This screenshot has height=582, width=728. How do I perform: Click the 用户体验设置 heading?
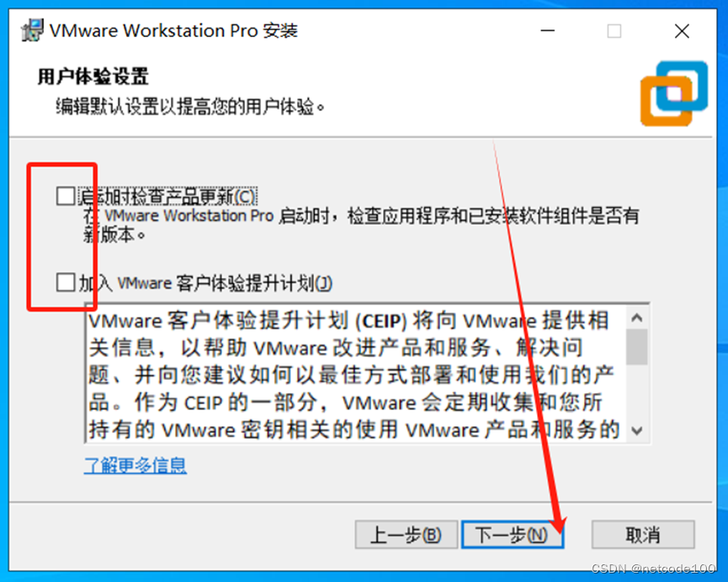coord(93,76)
